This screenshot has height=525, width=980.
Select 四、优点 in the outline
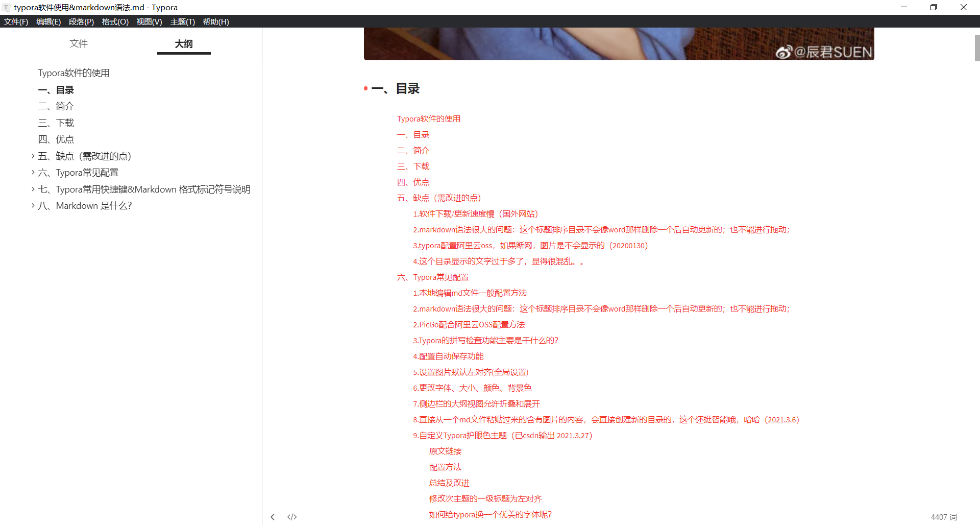pyautogui.click(x=56, y=139)
